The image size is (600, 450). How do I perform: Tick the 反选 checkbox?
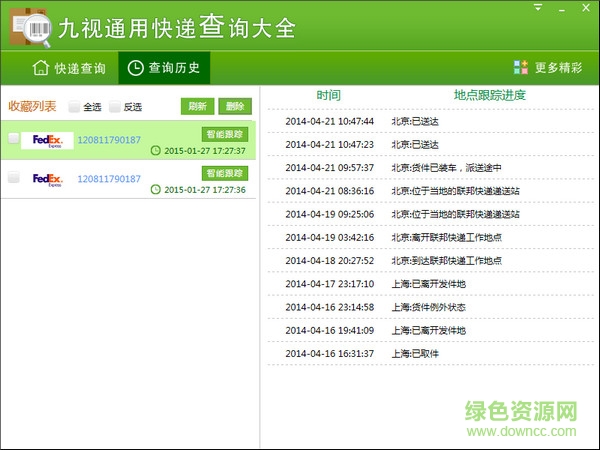click(x=115, y=107)
